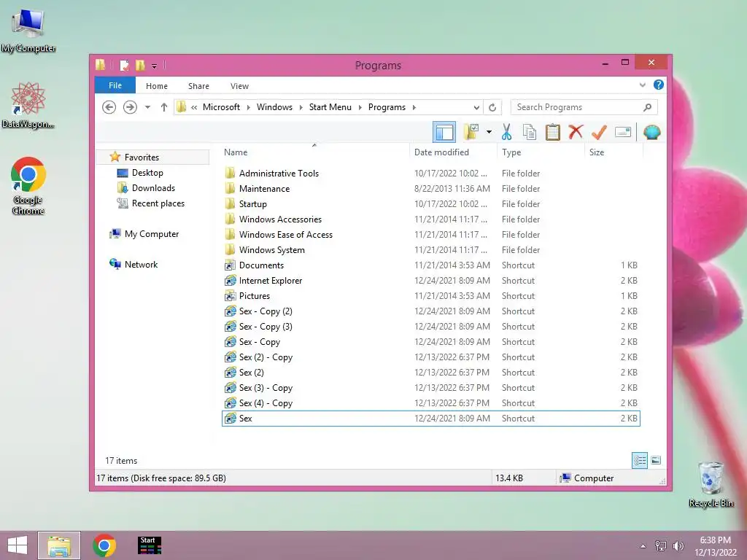
Task: Refresh the Programs folder view
Action: pyautogui.click(x=492, y=108)
